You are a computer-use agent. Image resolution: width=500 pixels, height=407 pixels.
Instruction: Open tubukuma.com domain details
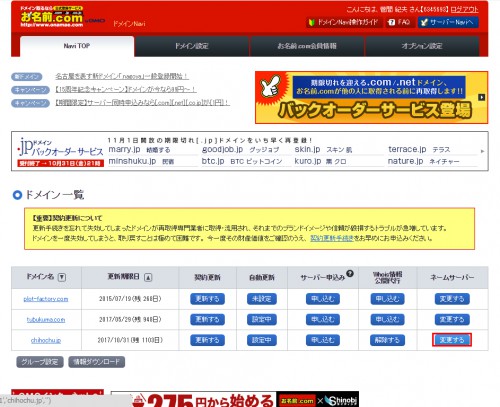(46, 320)
